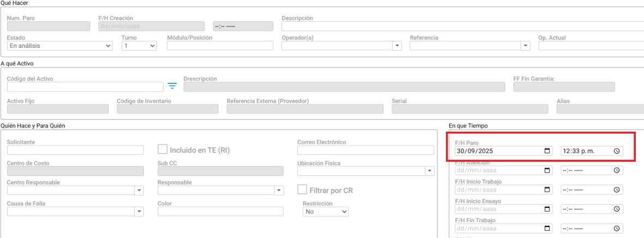Expand the Ubicación Física dropdown arrow
The height and width of the screenshot is (238, 644).
[430, 171]
